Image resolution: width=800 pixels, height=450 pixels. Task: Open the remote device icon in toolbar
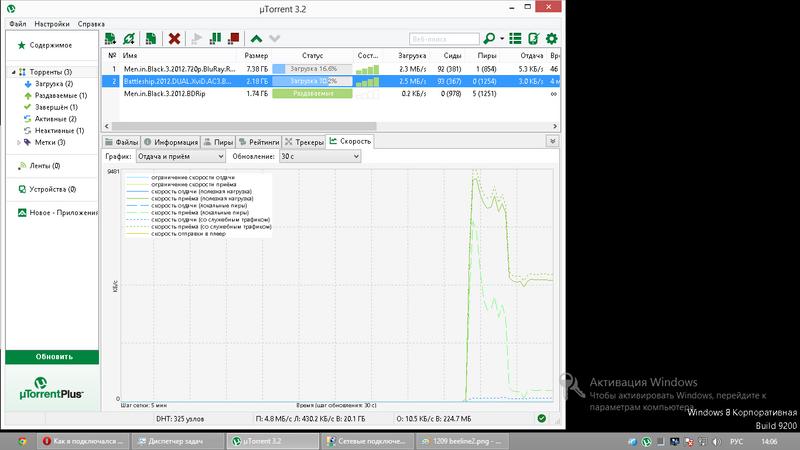534,38
